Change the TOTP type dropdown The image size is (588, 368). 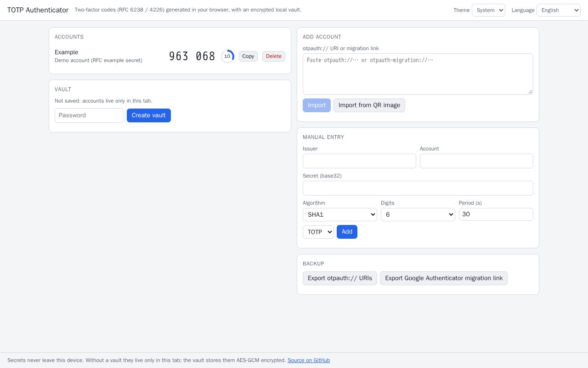point(318,232)
